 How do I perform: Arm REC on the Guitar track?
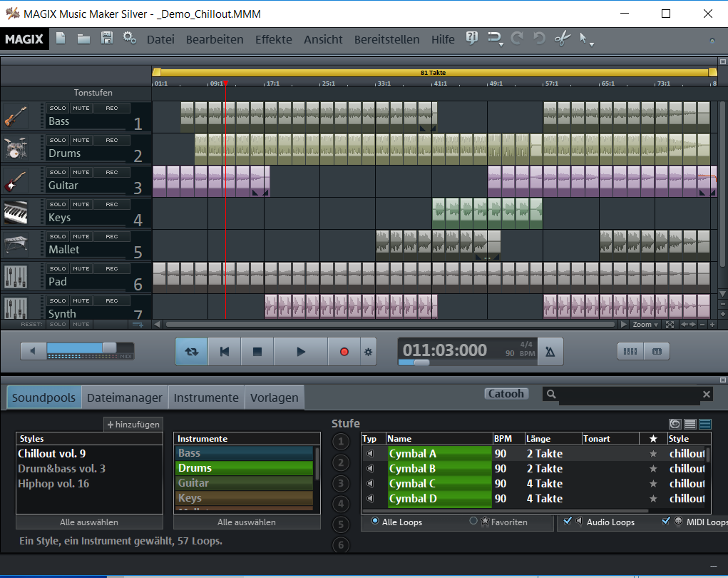tap(112, 172)
